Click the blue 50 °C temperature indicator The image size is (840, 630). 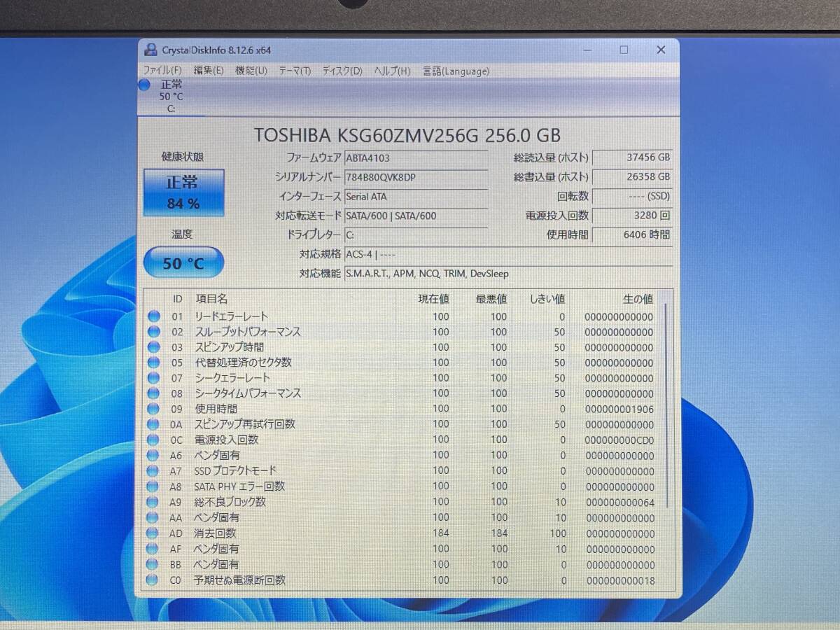[x=183, y=264]
